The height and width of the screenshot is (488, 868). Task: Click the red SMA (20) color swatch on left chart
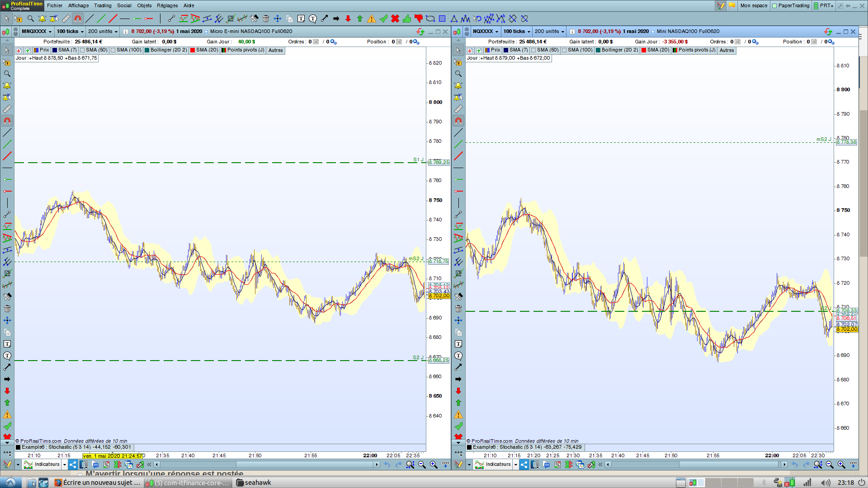coord(193,50)
